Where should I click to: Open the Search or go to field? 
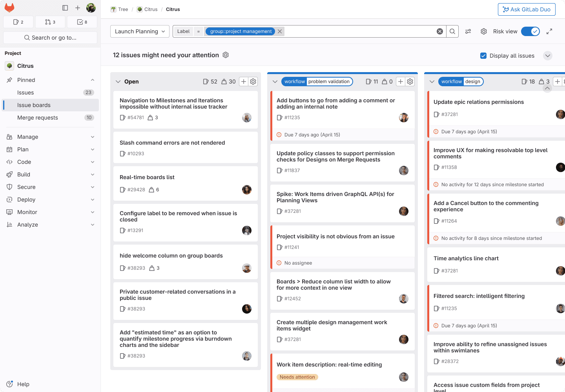tap(50, 38)
